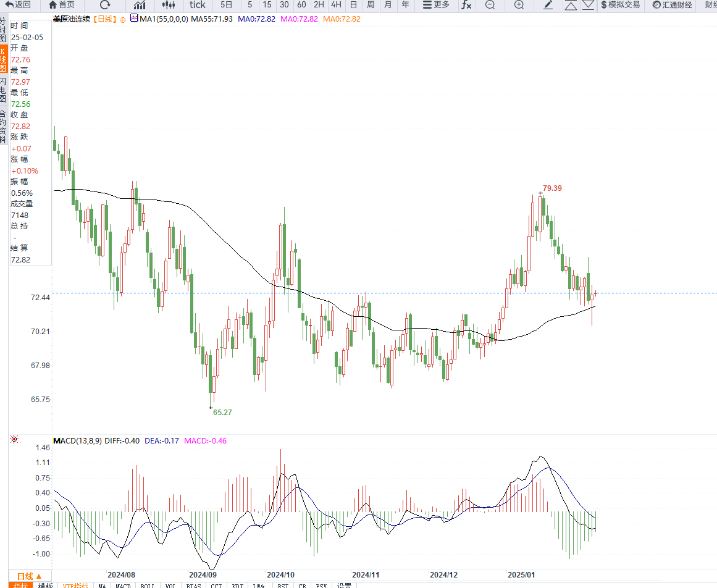This screenshot has height=588, width=717.
Task: Open 模拟交易 simulated trading
Action: coord(620,5)
